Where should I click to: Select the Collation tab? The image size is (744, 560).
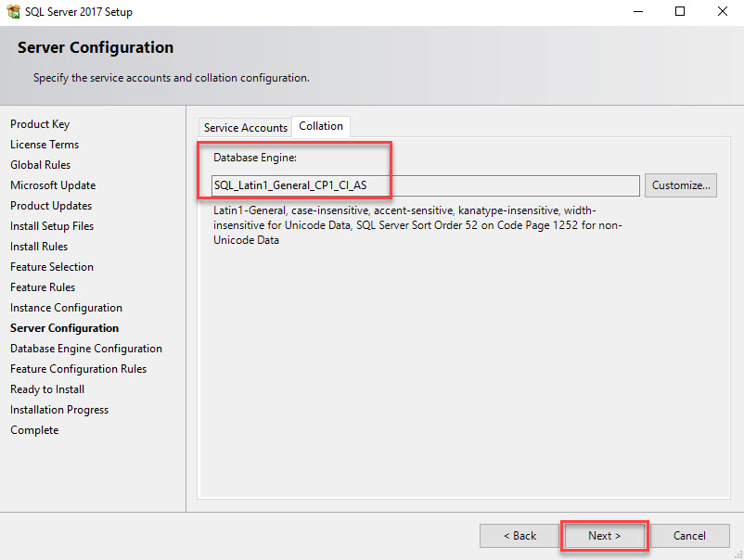(x=321, y=126)
